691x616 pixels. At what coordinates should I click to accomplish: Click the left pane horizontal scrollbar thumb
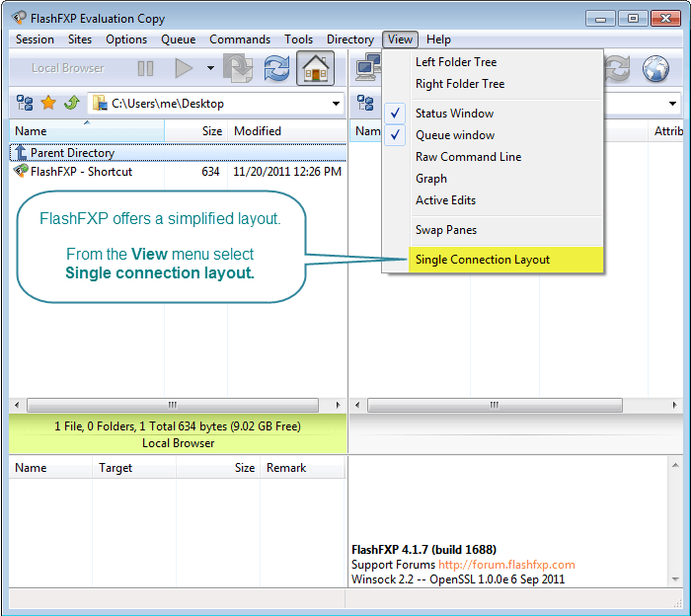tap(173, 405)
